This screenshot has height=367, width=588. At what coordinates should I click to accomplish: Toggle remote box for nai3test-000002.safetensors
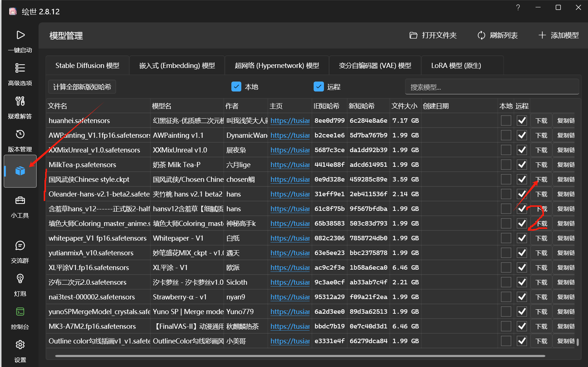[x=522, y=297]
